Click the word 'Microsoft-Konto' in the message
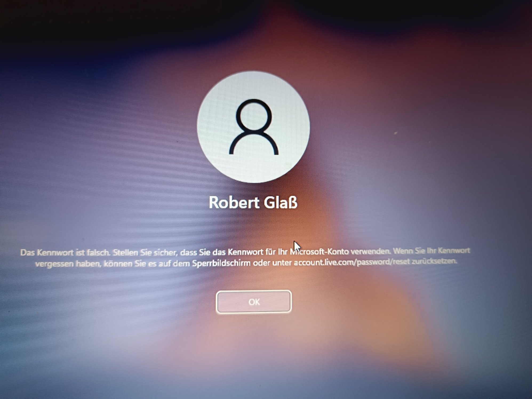This screenshot has height=399, width=532. pyautogui.click(x=319, y=252)
